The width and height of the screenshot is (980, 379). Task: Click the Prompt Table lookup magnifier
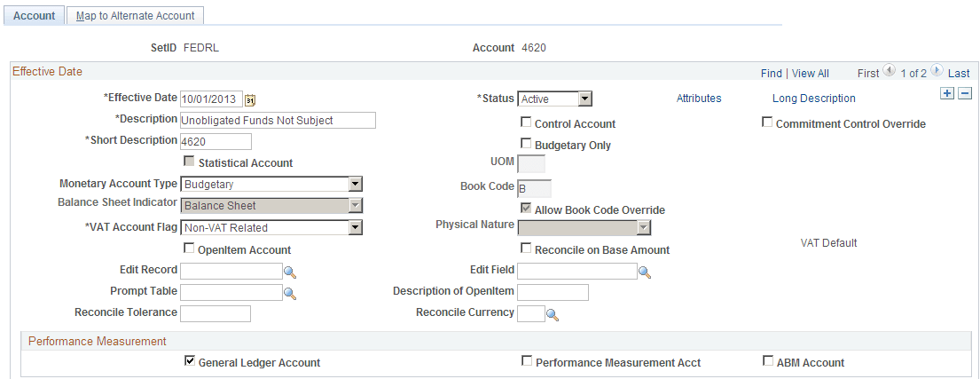pos(290,293)
